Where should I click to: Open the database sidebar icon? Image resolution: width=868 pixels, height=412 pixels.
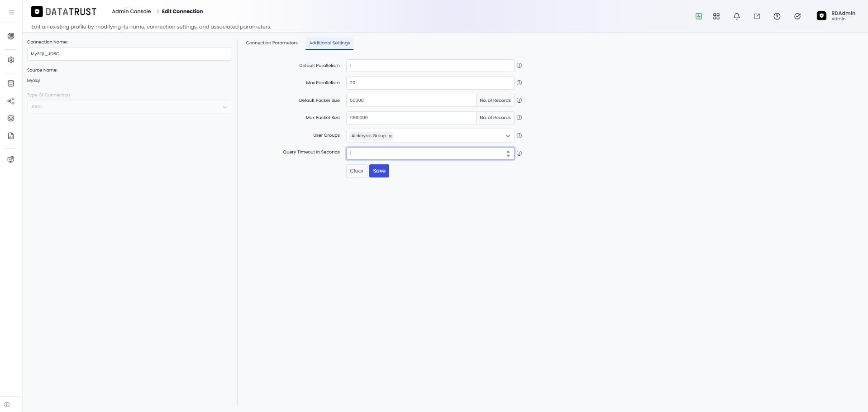11,83
